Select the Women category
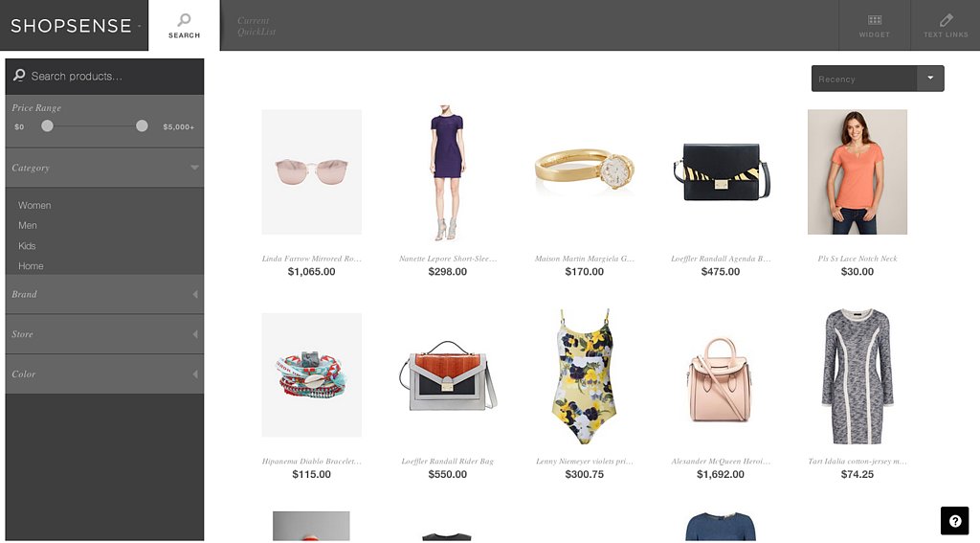The image size is (980, 543). pyautogui.click(x=34, y=205)
